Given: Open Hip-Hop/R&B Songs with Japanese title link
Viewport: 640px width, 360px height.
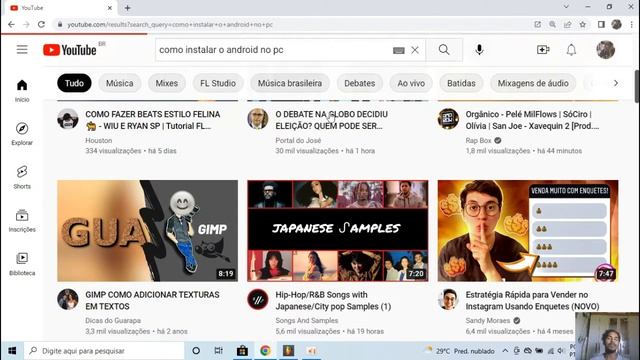Looking at the screenshot, I should pos(333,300).
